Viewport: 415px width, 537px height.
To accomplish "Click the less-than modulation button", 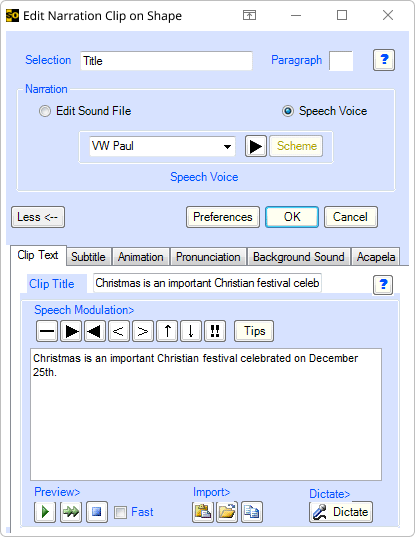I will coord(119,331).
